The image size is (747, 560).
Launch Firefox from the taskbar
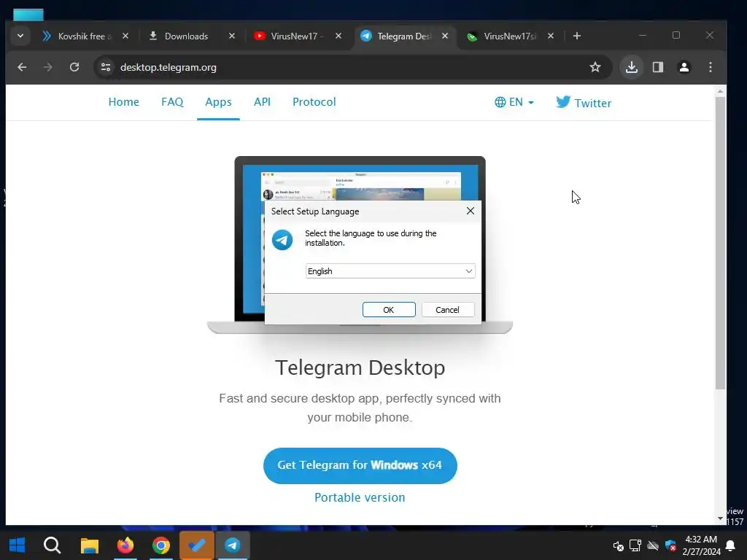point(125,545)
